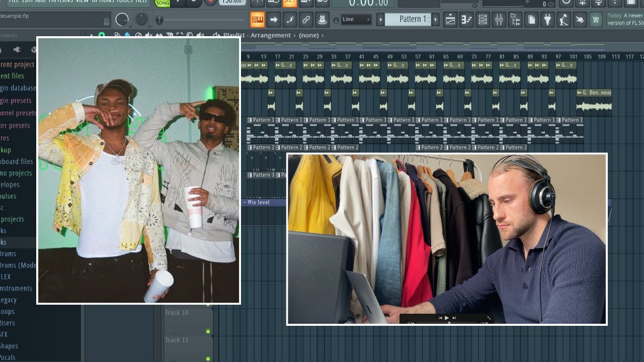Viewport: 644px width, 362px height.
Task: Open the Playlist view icon
Action: (x=450, y=20)
